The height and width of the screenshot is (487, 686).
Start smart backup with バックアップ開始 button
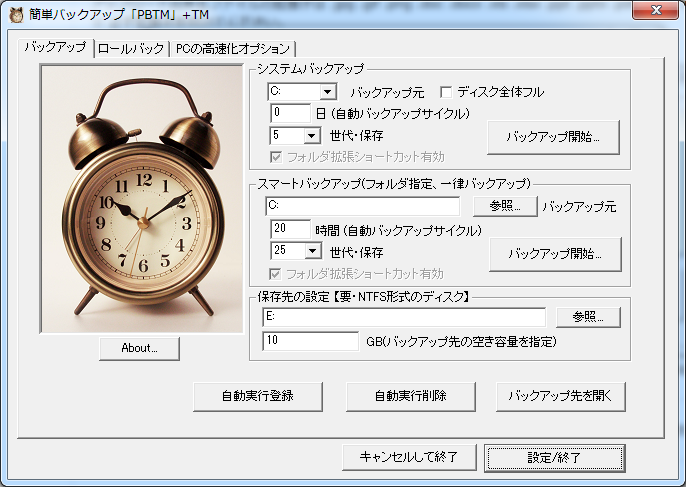(x=555, y=254)
